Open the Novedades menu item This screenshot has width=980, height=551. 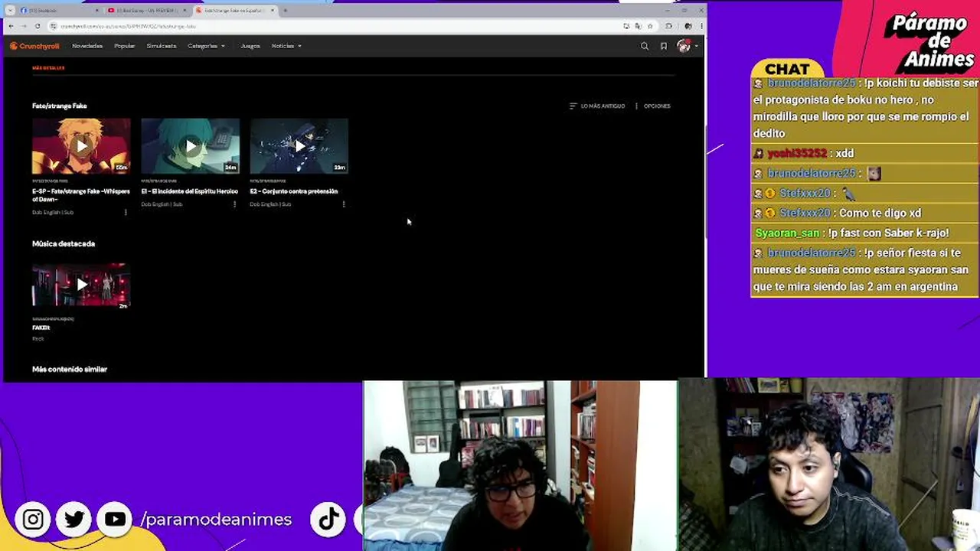pos(87,46)
